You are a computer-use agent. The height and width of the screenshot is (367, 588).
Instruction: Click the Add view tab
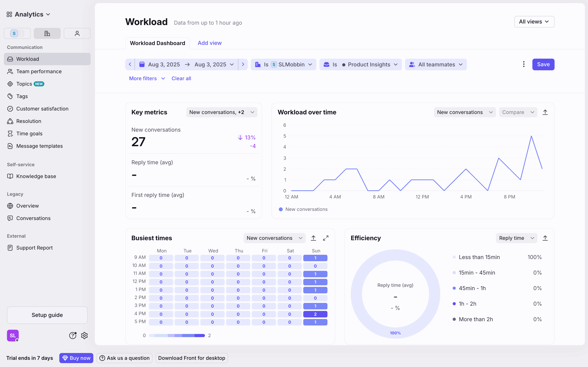[209, 43]
